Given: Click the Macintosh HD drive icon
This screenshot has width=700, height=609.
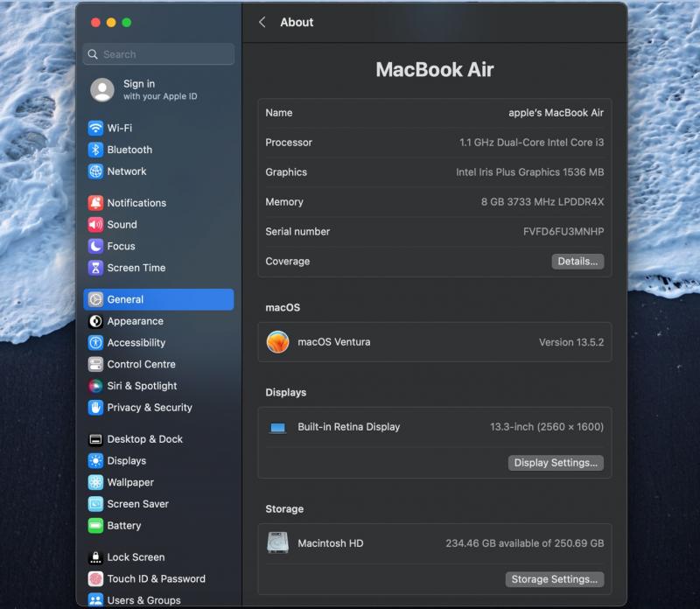Looking at the screenshot, I should [277, 542].
